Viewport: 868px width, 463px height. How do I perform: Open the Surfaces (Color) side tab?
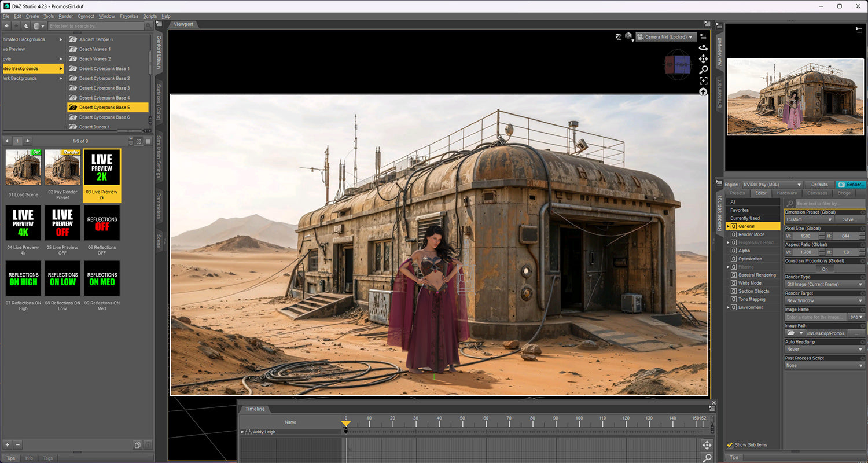coord(159,102)
